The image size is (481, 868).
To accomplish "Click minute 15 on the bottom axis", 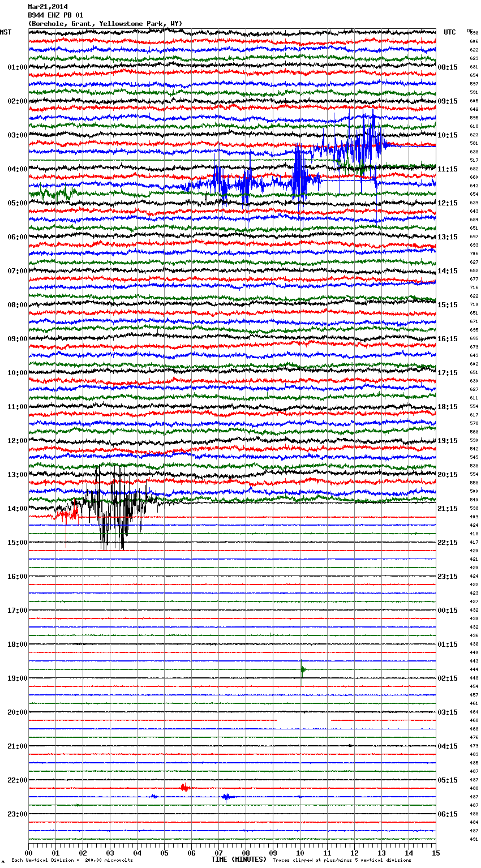I will point(436,853).
